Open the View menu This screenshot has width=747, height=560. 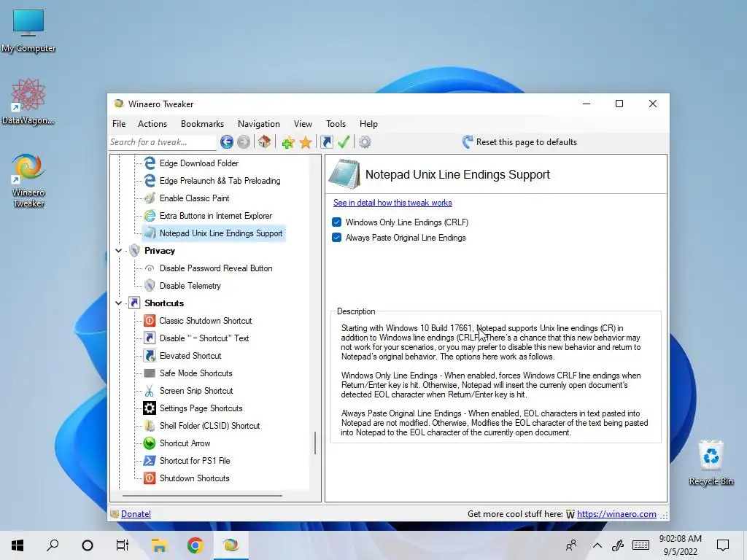click(303, 124)
